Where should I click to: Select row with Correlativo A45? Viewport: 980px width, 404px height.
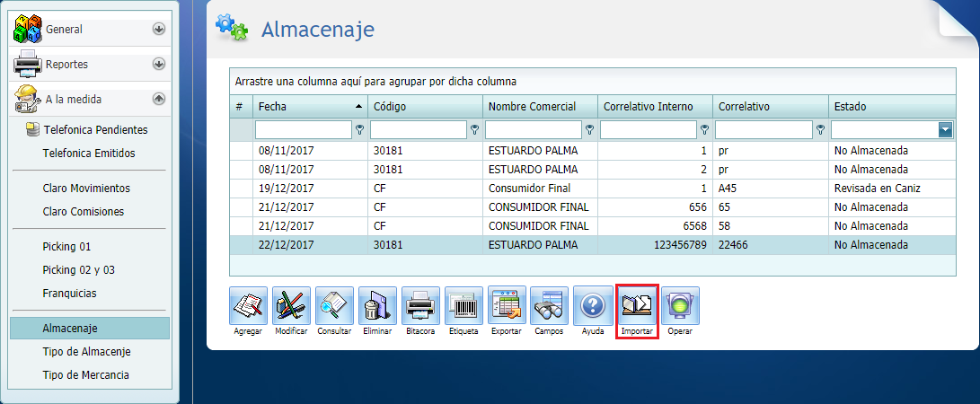tap(593, 188)
